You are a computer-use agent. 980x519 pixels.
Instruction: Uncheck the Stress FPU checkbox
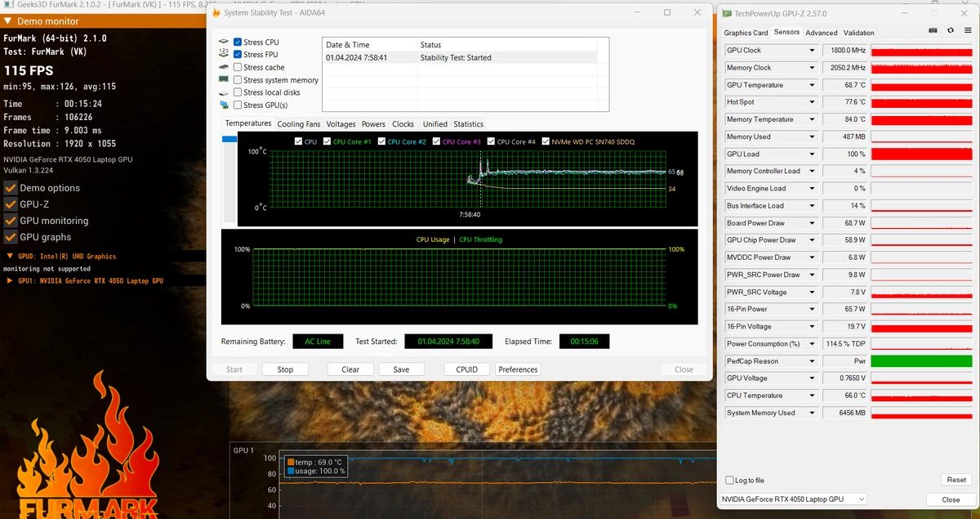pos(238,55)
